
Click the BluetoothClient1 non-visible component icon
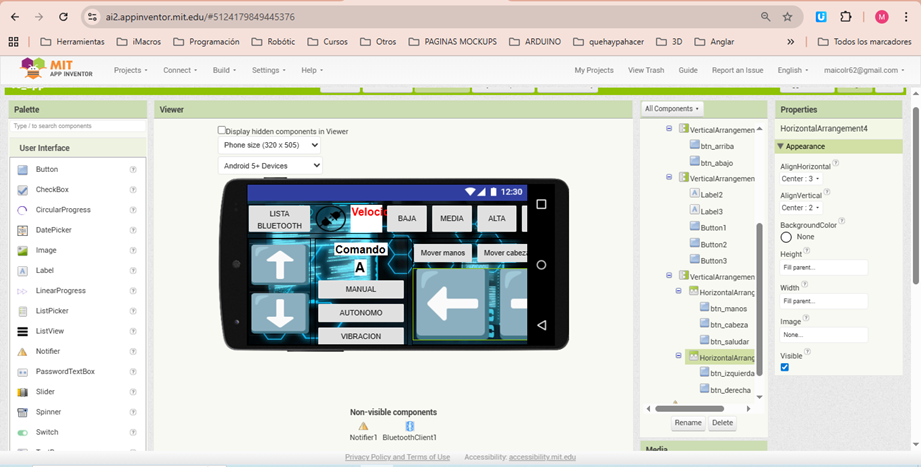pos(409,426)
